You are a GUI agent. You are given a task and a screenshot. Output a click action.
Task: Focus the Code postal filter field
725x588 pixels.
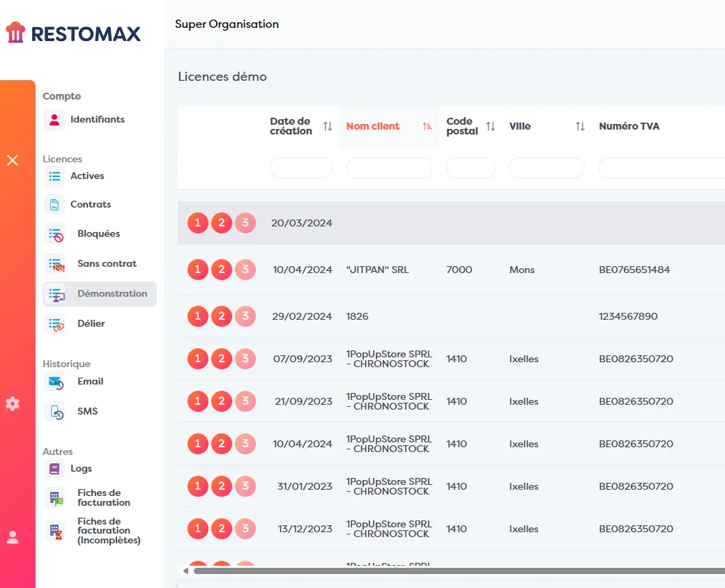(x=471, y=168)
